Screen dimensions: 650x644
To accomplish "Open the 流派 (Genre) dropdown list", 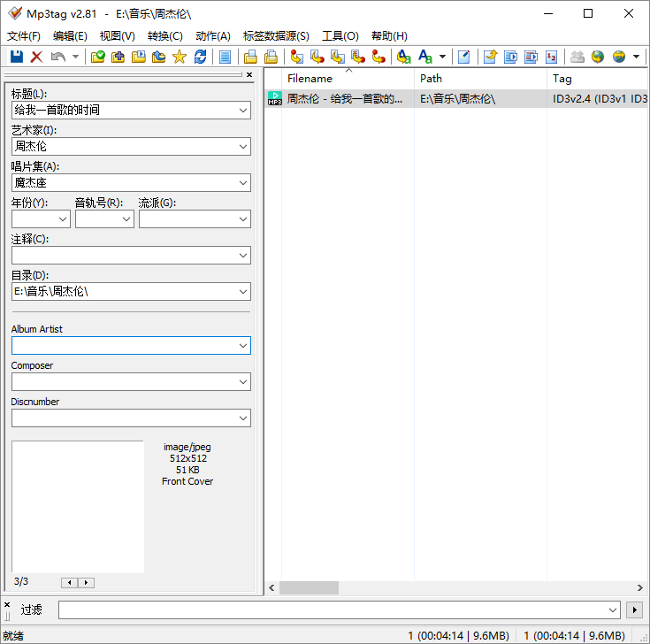I will tap(243, 219).
